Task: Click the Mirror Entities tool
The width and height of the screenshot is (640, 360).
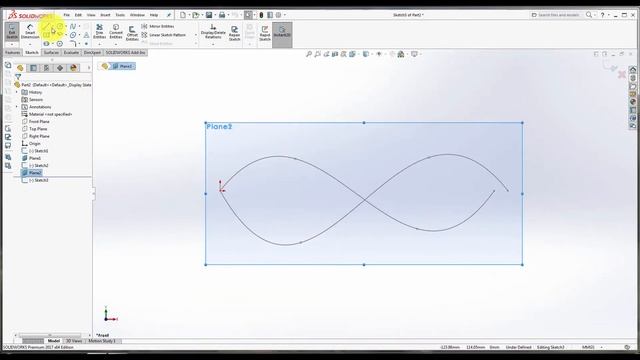Action: [158, 26]
